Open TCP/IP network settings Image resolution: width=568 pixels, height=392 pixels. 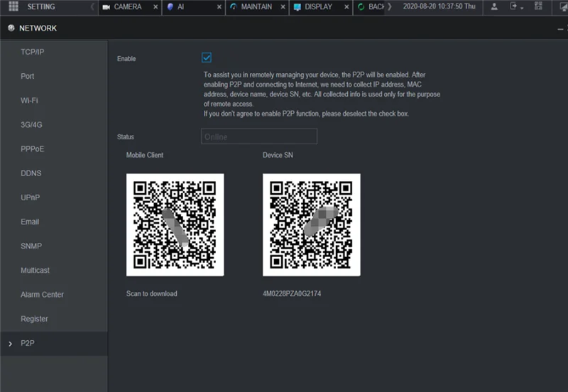point(54,52)
